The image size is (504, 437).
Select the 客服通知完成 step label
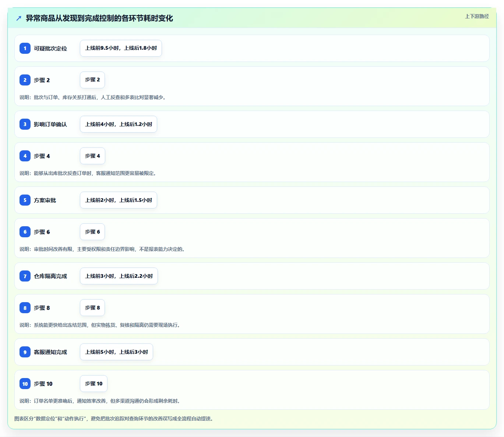50,352
